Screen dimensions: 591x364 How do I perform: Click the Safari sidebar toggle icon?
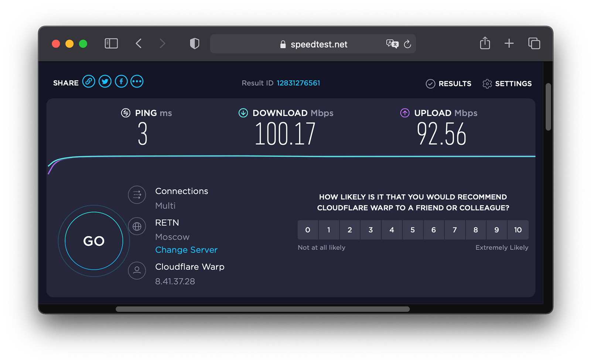coord(111,44)
